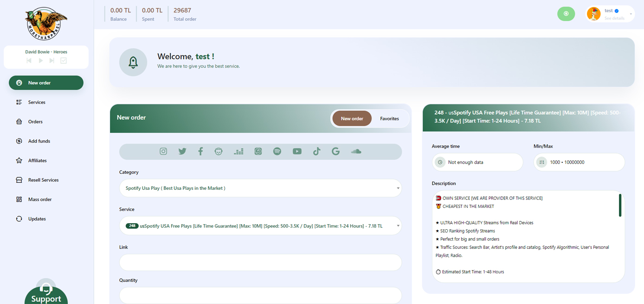644x304 pixels.
Task: Click the Orders basket icon in sidebar
Action: pos(19,122)
